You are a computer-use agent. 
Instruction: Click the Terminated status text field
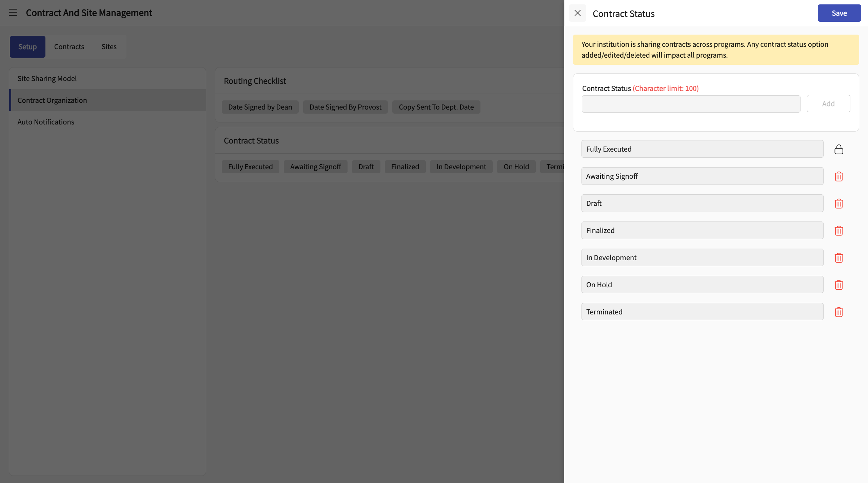tap(702, 312)
